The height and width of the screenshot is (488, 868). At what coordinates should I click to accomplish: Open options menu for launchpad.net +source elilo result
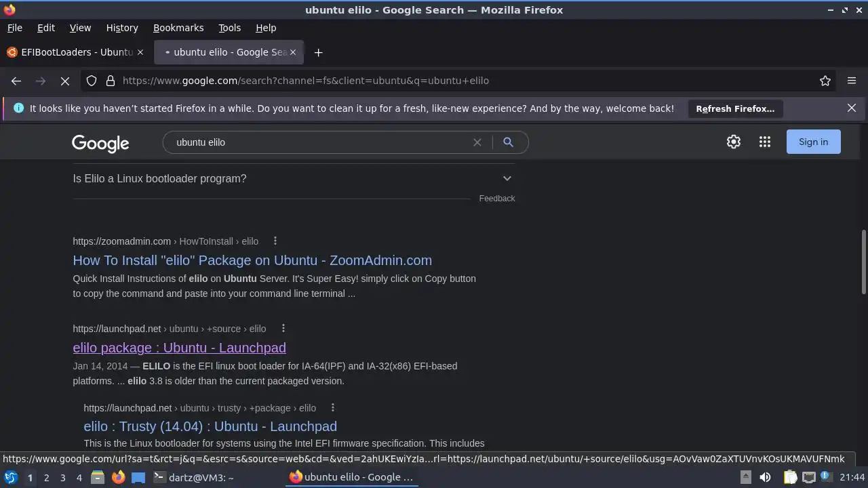(x=283, y=328)
